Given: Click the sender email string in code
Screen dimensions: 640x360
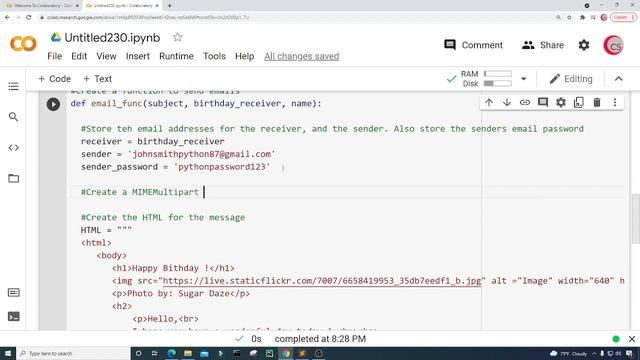Looking at the screenshot, I should click(x=202, y=154).
